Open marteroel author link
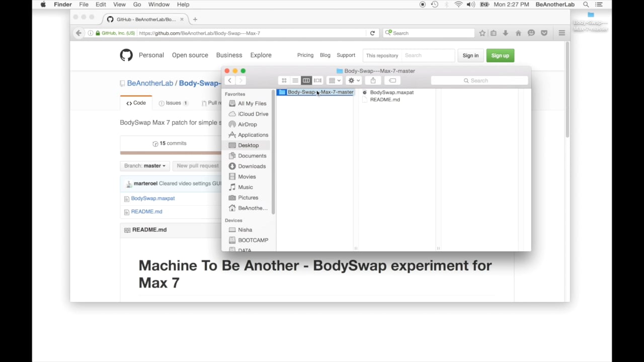This screenshot has height=362, width=644. (145, 184)
